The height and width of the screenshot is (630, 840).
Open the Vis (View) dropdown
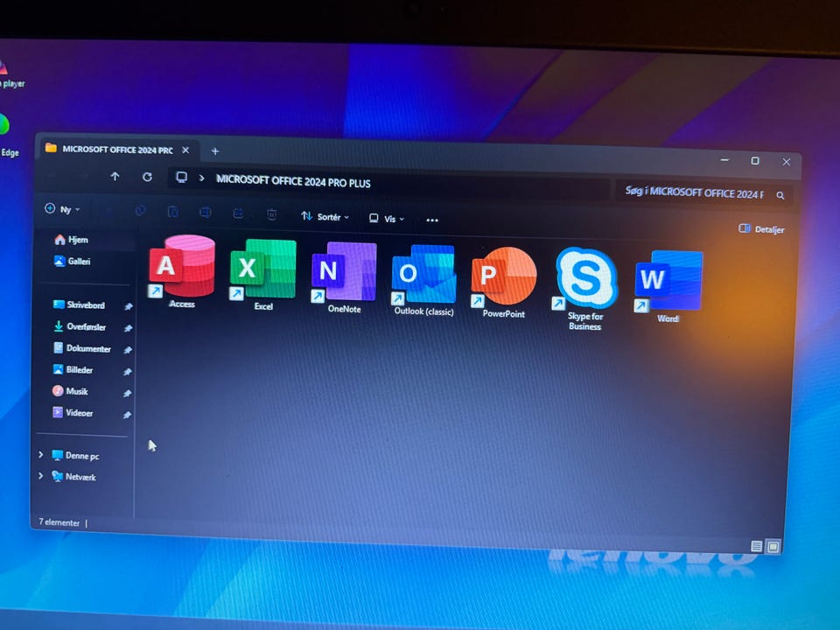(x=387, y=219)
